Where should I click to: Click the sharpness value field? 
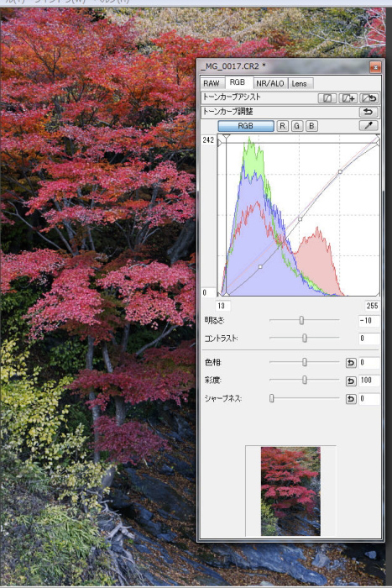(369, 399)
